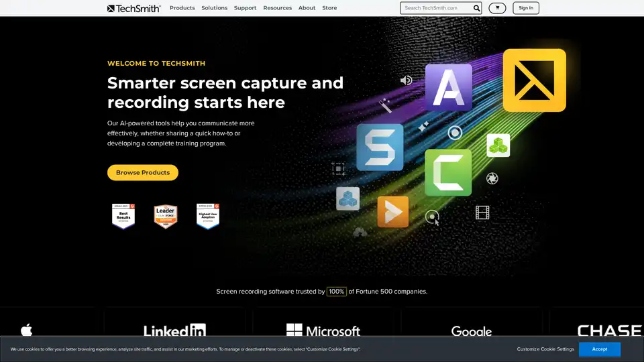Expand the Solutions menu
Screen dimensions: 644x362
pyautogui.click(x=215, y=8)
